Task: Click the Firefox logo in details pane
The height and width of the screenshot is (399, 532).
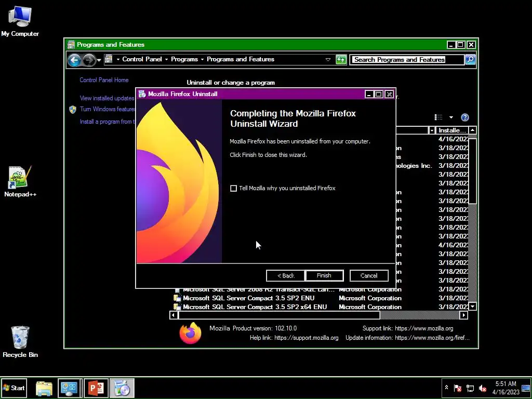Action: [x=190, y=333]
